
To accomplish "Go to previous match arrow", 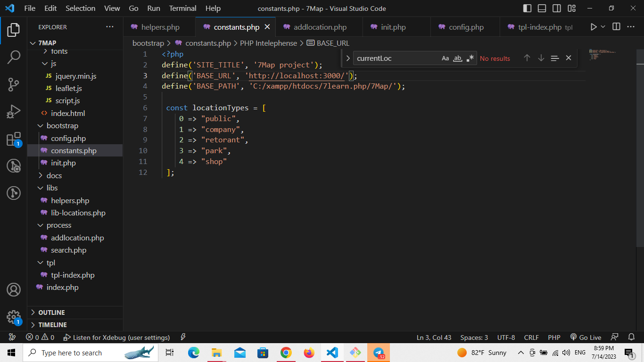I will tap(527, 58).
